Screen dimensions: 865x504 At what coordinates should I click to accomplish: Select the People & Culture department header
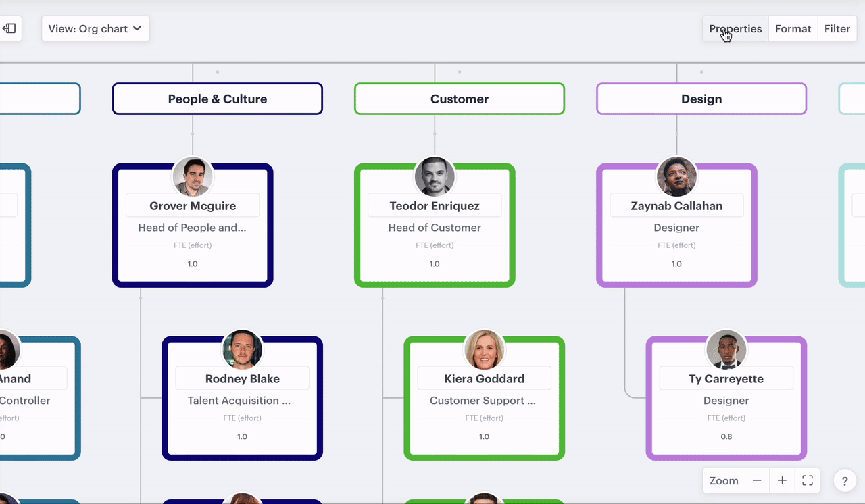(217, 99)
